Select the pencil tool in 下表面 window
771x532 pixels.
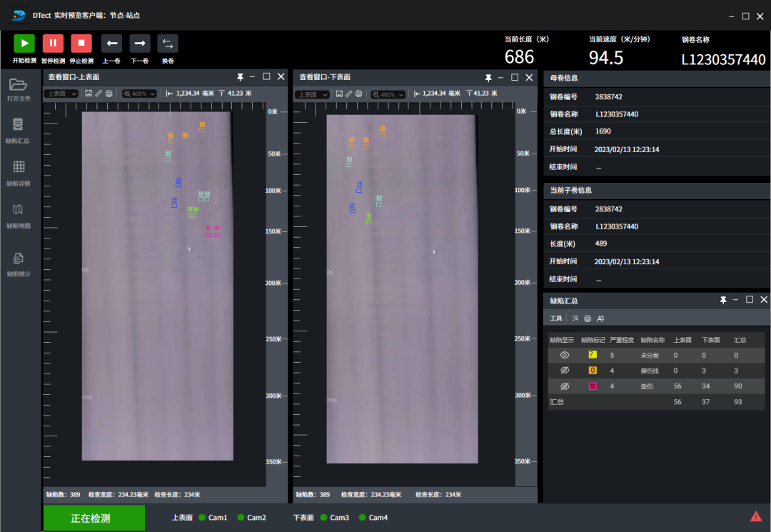(348, 94)
